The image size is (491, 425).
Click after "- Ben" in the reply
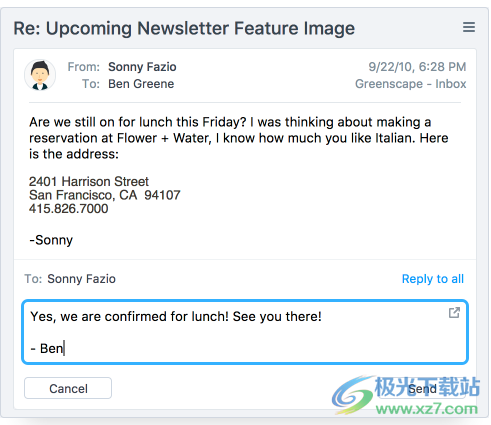(64, 349)
